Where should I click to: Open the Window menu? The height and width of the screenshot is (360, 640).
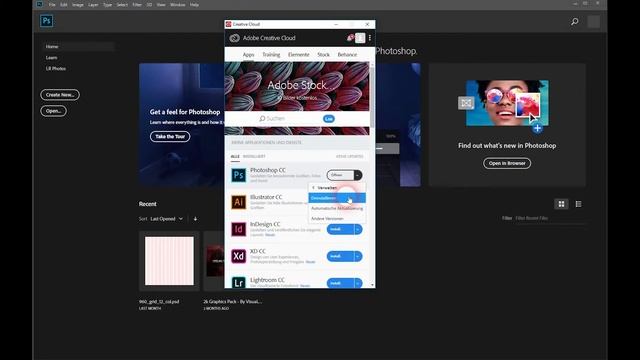[178, 4]
